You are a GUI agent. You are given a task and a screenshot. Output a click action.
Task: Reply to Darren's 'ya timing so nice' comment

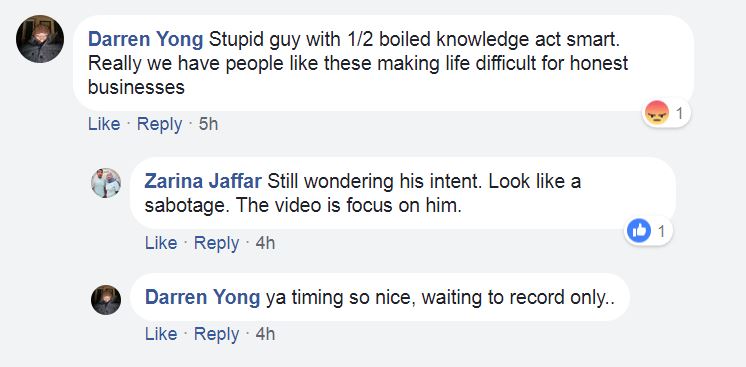(x=216, y=334)
